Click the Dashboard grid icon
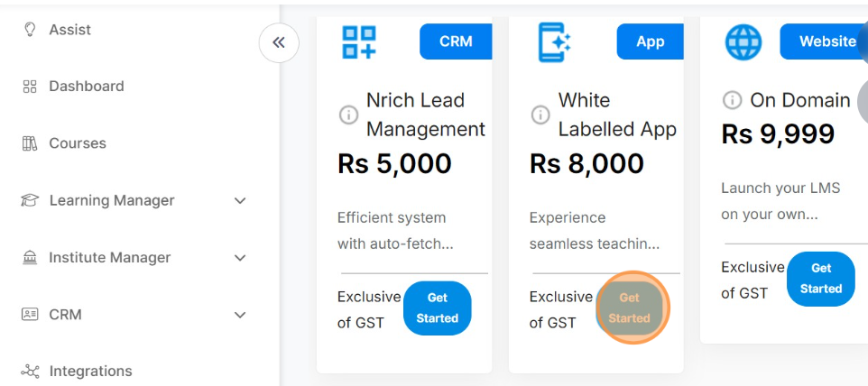The width and height of the screenshot is (868, 386). (x=30, y=87)
